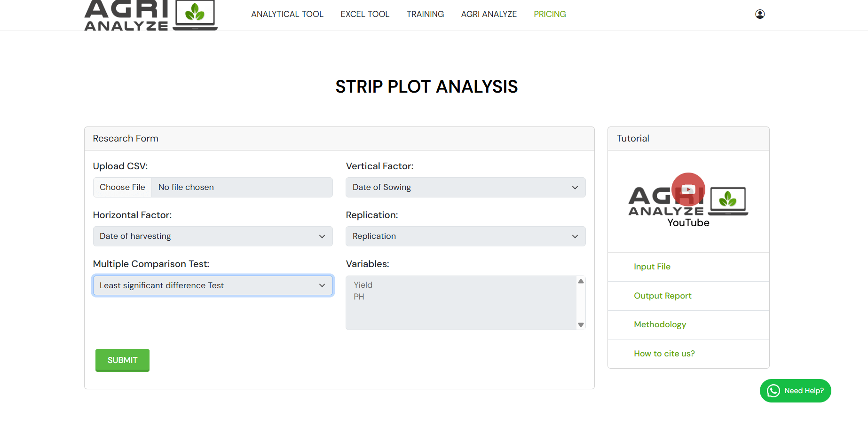This screenshot has height=426, width=868.
Task: Open the user account profile icon
Action: pos(759,14)
